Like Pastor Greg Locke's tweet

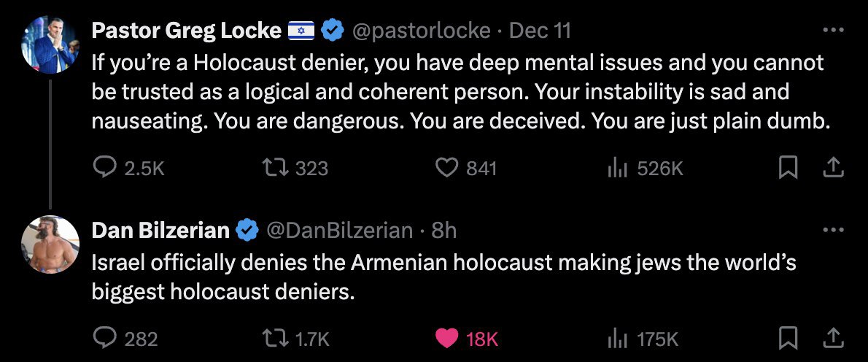(x=446, y=169)
